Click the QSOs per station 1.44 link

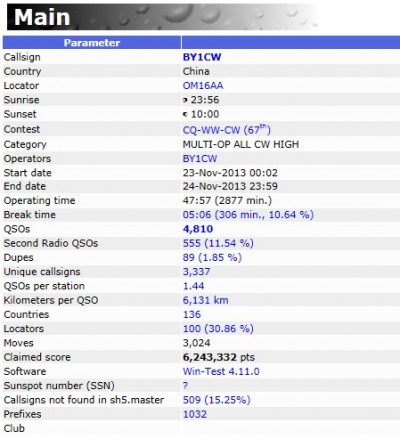(x=193, y=286)
